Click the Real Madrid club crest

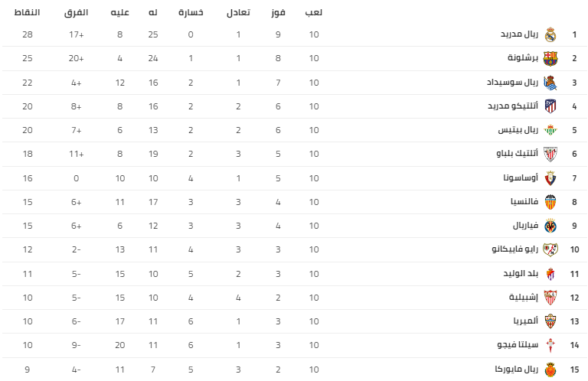[550, 34]
